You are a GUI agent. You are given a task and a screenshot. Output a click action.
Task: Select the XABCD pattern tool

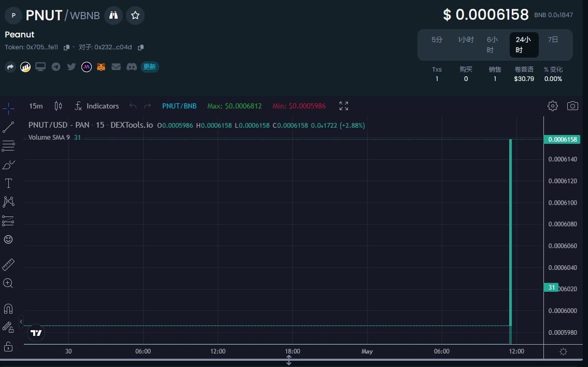(8, 202)
